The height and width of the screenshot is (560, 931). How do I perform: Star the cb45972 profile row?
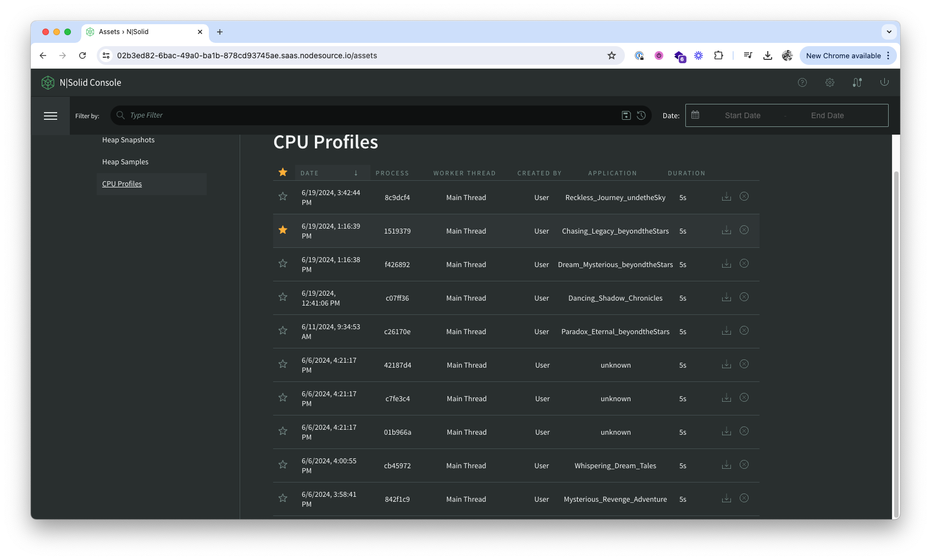283,464
